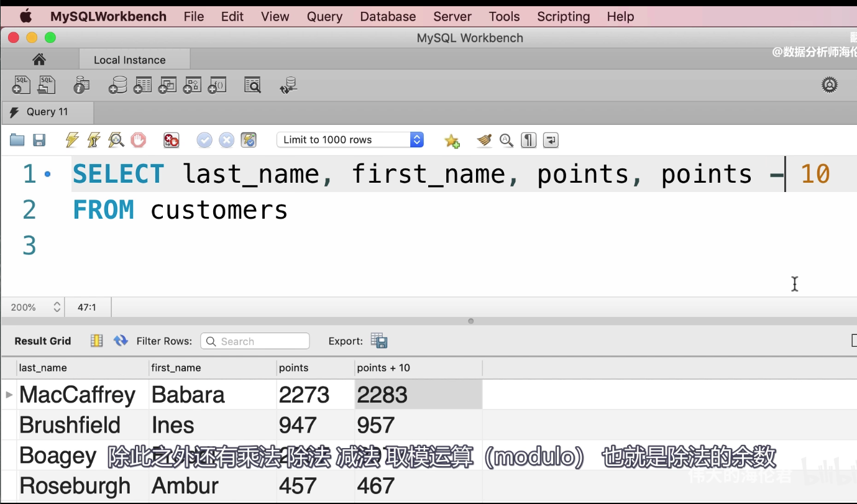Image resolution: width=857 pixels, height=504 pixels.
Task: Open SQL script file icon in main toolbar
Action: click(x=47, y=85)
